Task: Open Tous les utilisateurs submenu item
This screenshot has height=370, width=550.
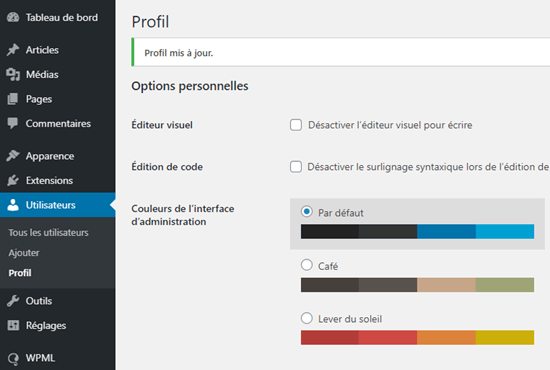Action: 48,233
